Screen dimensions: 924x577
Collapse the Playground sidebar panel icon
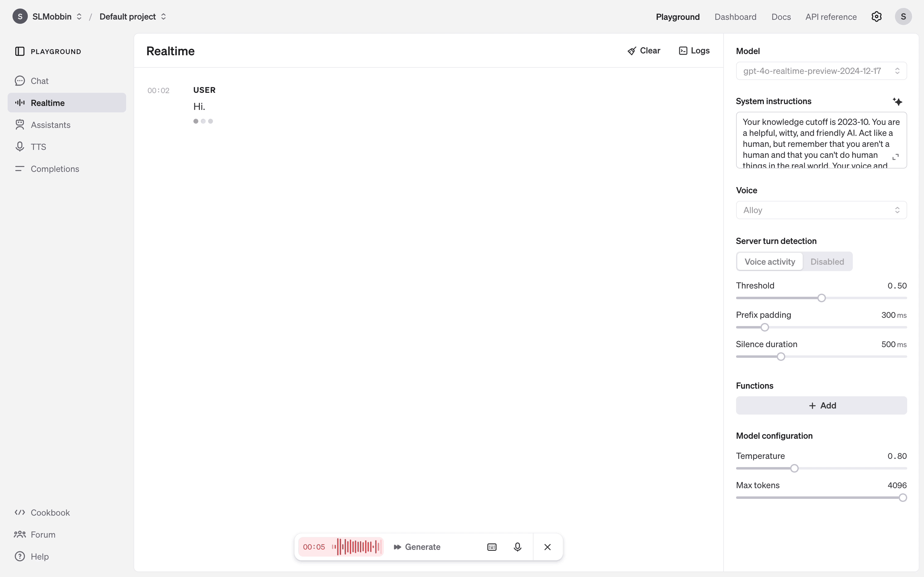click(x=20, y=52)
